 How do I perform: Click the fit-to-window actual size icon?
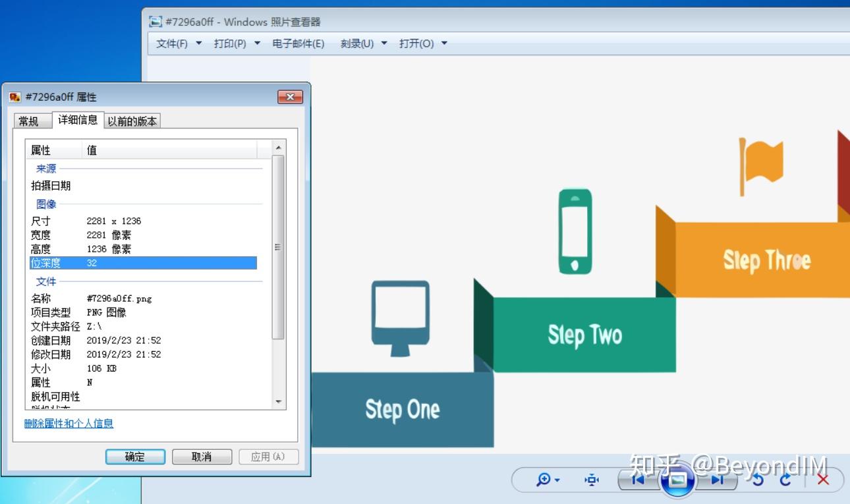point(592,480)
